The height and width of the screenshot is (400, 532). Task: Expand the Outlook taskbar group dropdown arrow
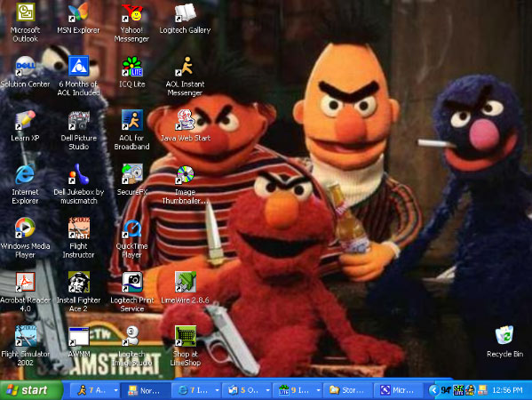click(x=267, y=390)
